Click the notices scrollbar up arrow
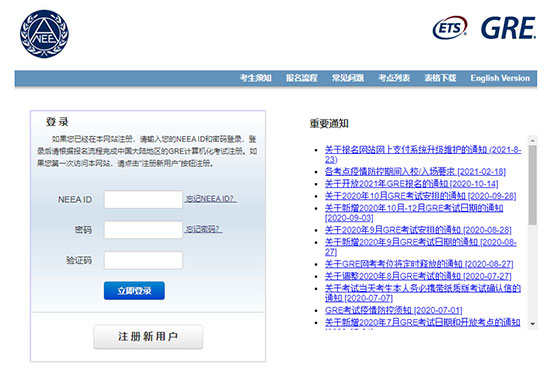Screen dimensions: 550x377 pyautogui.click(x=532, y=140)
